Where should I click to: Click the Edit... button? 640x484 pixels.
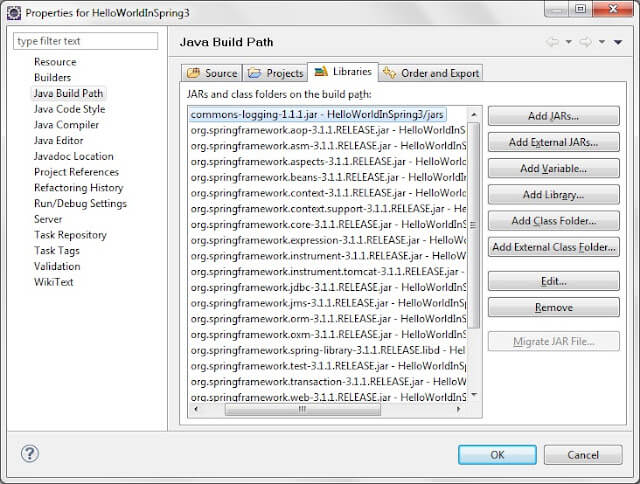point(553,281)
